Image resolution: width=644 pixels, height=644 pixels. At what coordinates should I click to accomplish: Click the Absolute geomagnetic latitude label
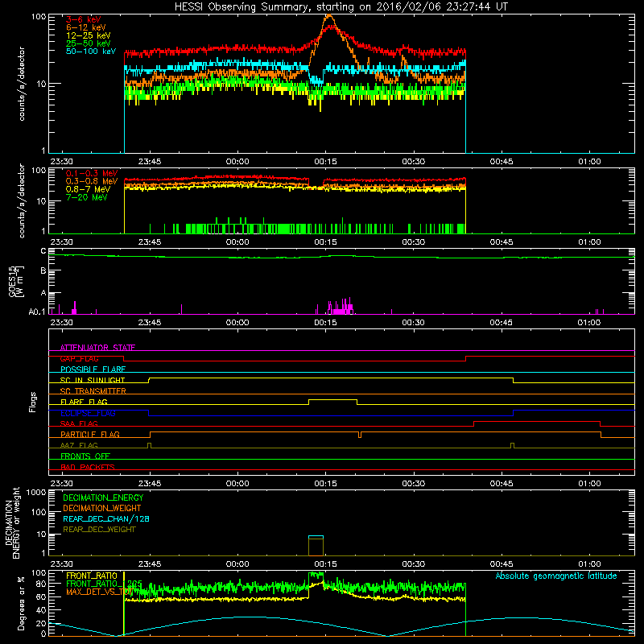click(556, 576)
